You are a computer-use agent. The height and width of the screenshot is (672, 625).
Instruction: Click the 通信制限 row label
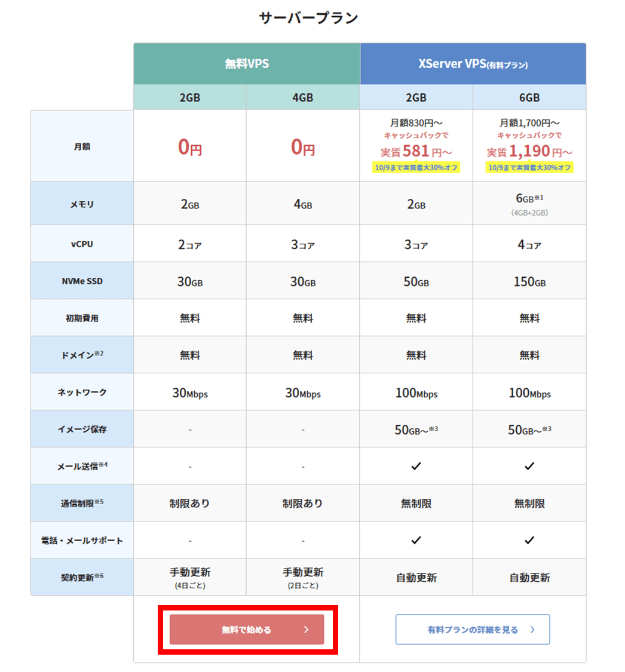[82, 503]
